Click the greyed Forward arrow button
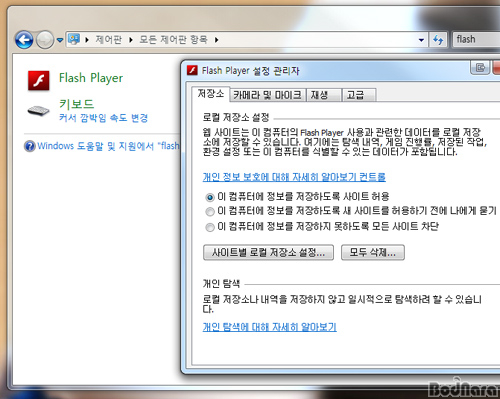The height and width of the screenshot is (399, 500). click(45, 40)
